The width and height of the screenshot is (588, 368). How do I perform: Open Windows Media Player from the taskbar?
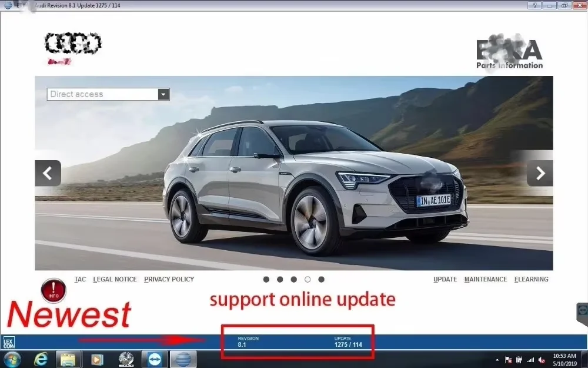pyautogui.click(x=96, y=359)
